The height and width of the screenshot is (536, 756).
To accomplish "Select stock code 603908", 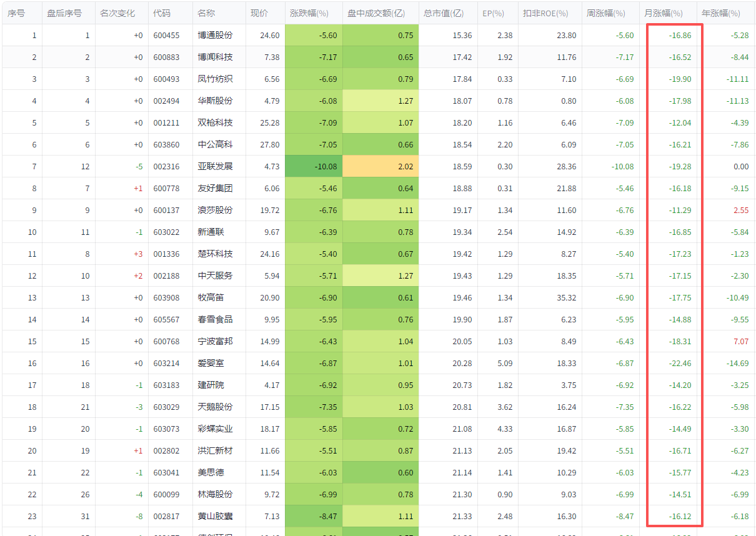I will [166, 298].
